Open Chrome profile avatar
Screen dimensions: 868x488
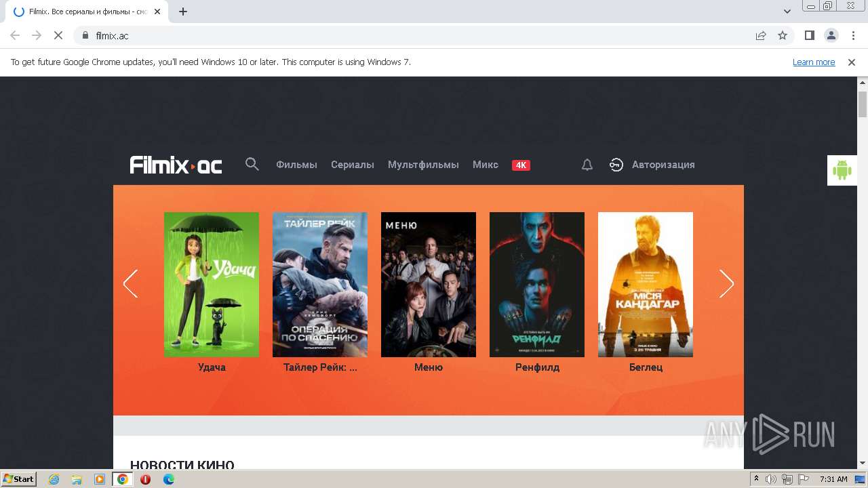(831, 35)
